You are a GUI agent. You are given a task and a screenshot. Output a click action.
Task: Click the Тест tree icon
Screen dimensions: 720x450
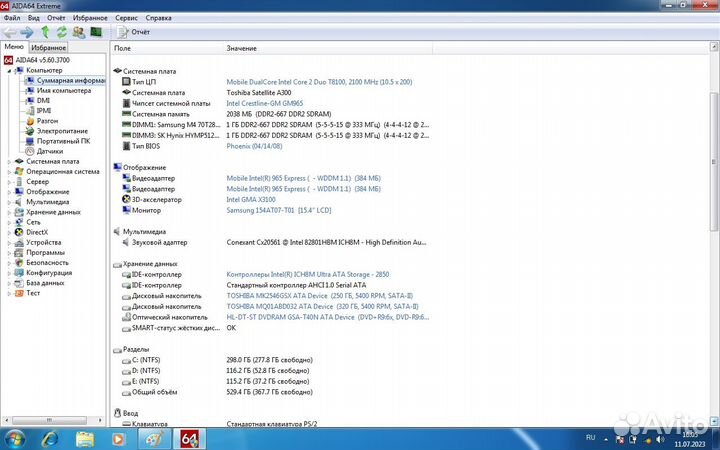19,293
